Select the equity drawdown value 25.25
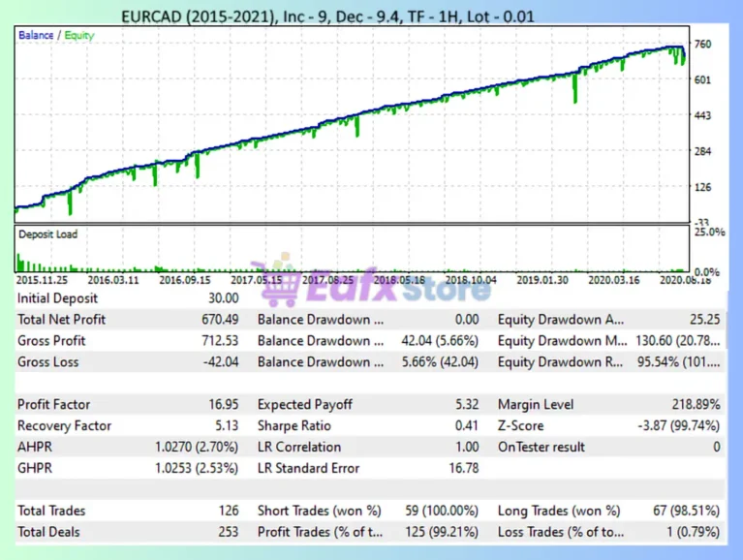The width and height of the screenshot is (743, 560). click(704, 320)
